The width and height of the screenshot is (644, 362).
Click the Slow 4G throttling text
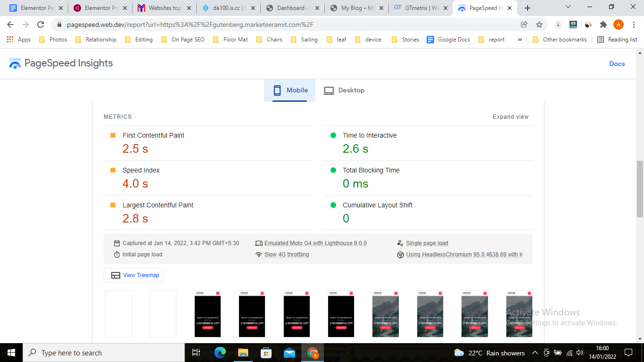287,255
